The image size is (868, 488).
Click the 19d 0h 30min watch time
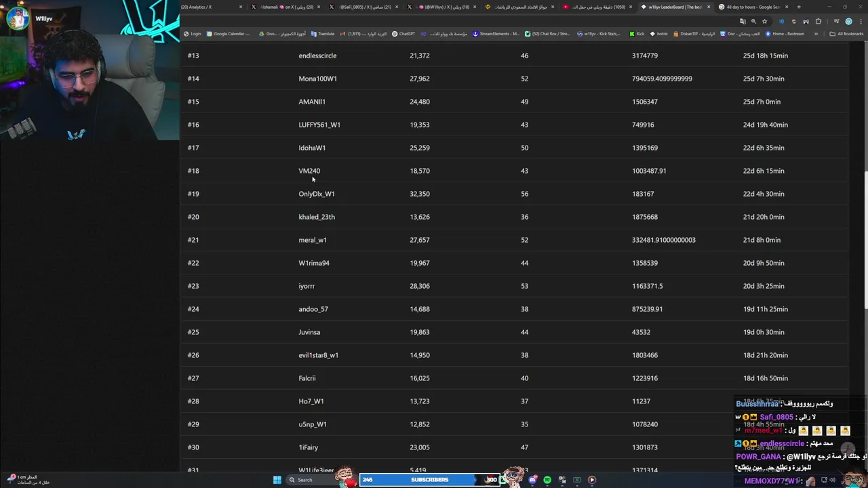pyautogui.click(x=764, y=332)
